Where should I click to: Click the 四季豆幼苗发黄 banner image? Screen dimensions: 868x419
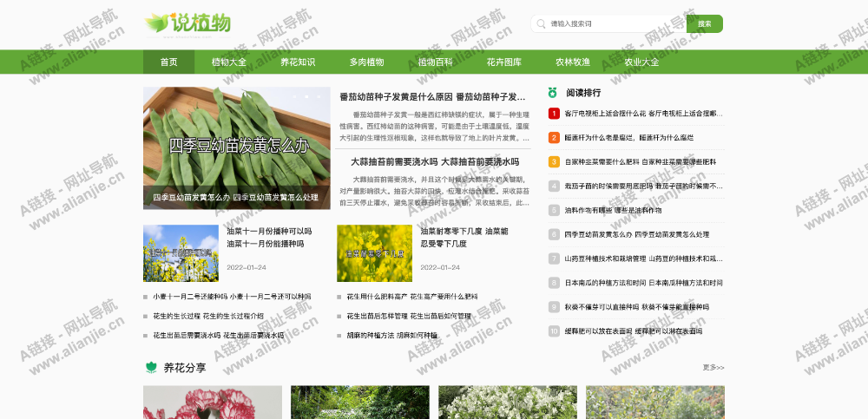pos(236,147)
